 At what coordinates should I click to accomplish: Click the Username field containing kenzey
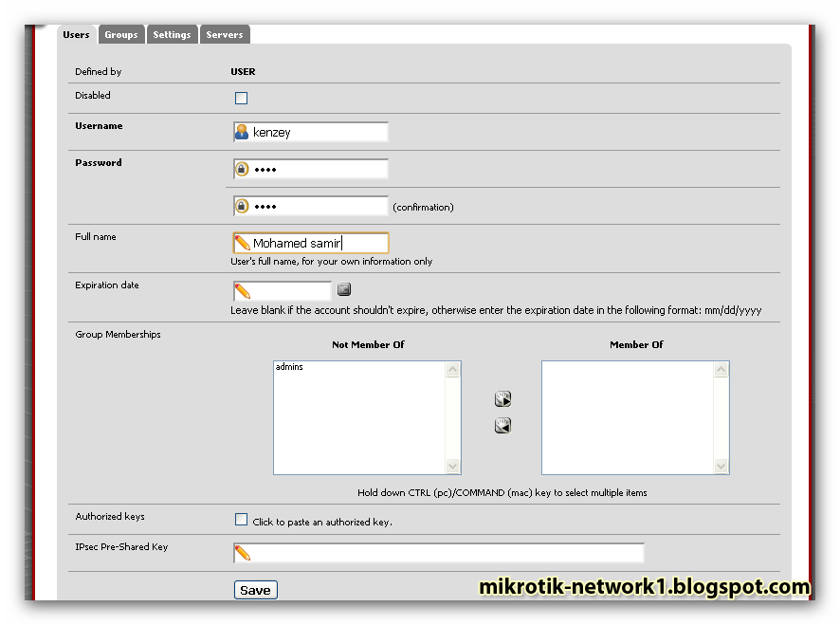pos(311,132)
